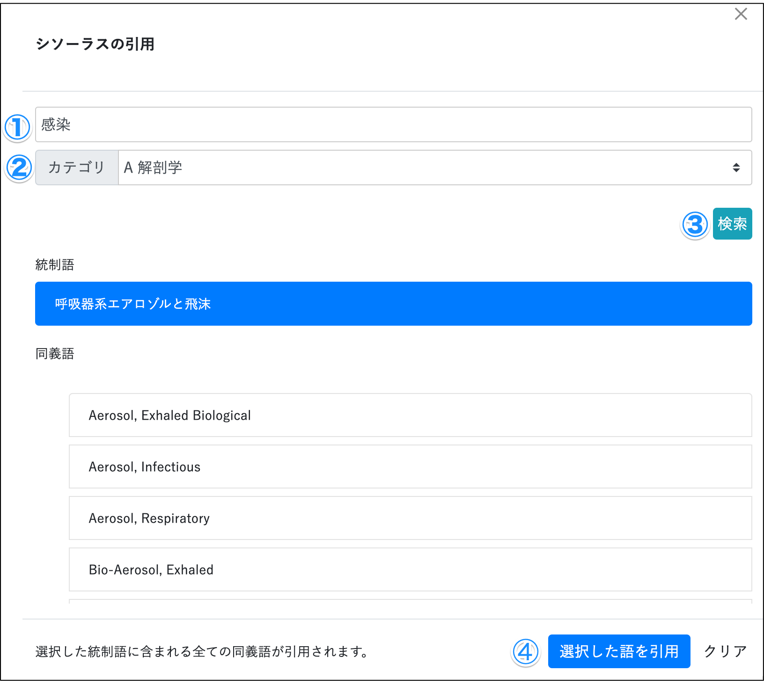The height and width of the screenshot is (700, 764).
Task: Pick the Aerosol, Respiratory synonym entry
Action: coord(410,518)
